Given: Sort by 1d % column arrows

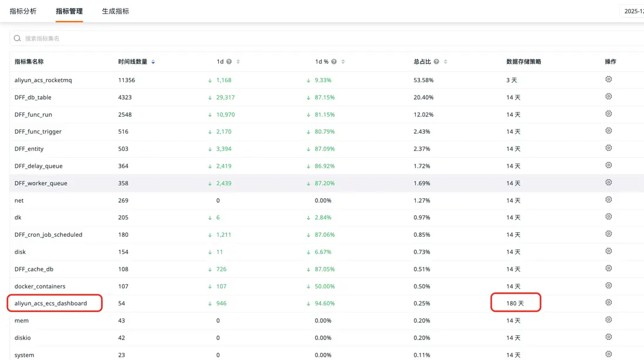Looking at the screenshot, I should 343,62.
